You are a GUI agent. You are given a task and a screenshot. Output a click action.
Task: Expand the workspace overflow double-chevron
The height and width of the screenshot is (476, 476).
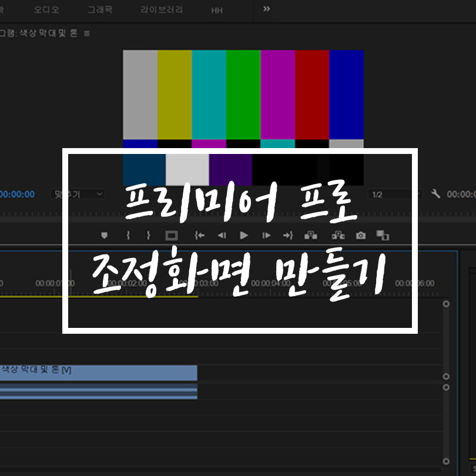click(x=266, y=9)
